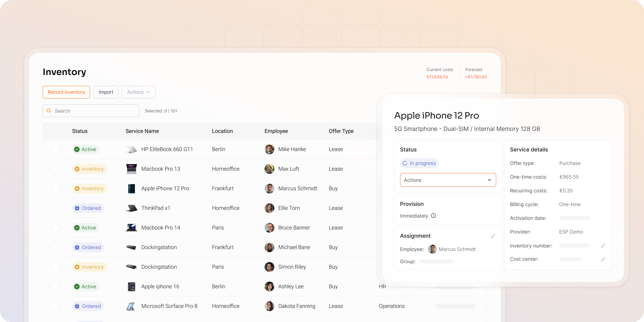This screenshot has height=322, width=644.
Task: Click the Active badge for Macbook Pro 14
Action: coord(85,228)
